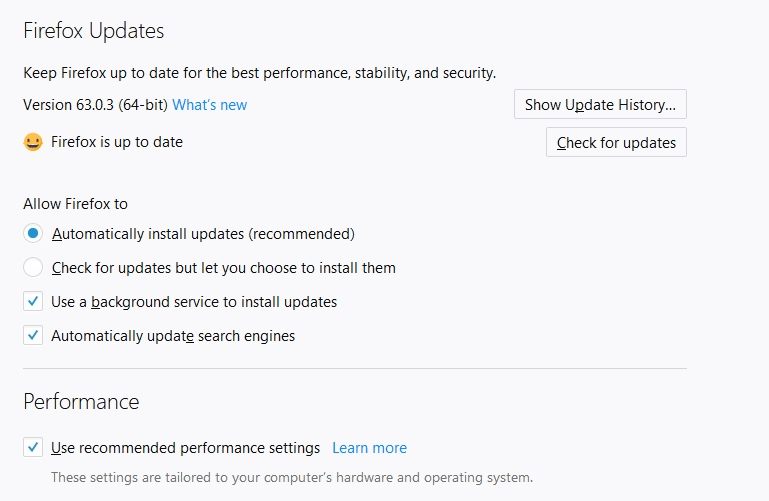Follow the Learn more performance link
The image size is (769, 501).
(369, 448)
